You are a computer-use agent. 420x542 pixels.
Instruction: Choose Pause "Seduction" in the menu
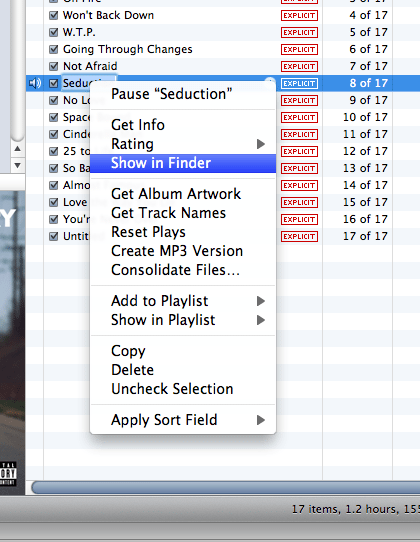(183, 94)
